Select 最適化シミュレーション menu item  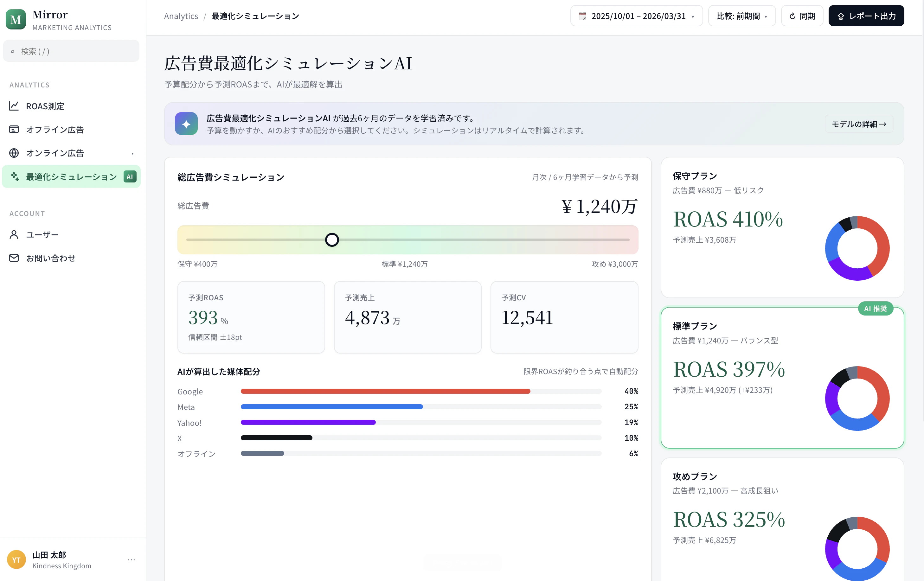[71, 176]
